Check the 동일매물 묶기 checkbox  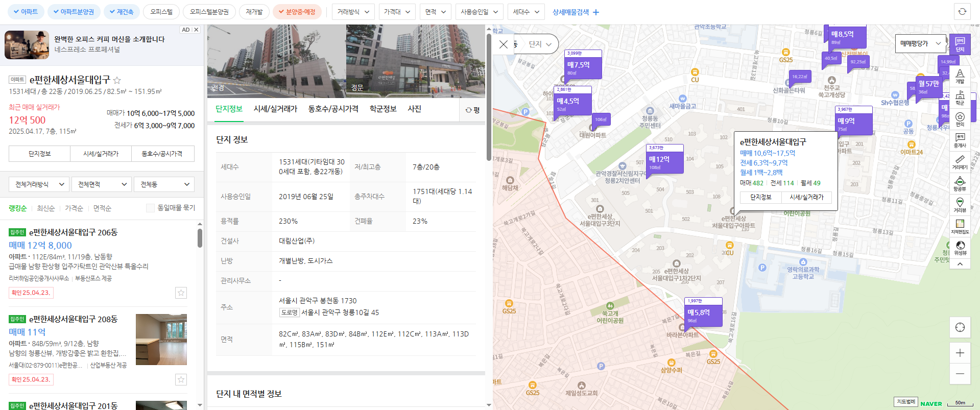[150, 208]
